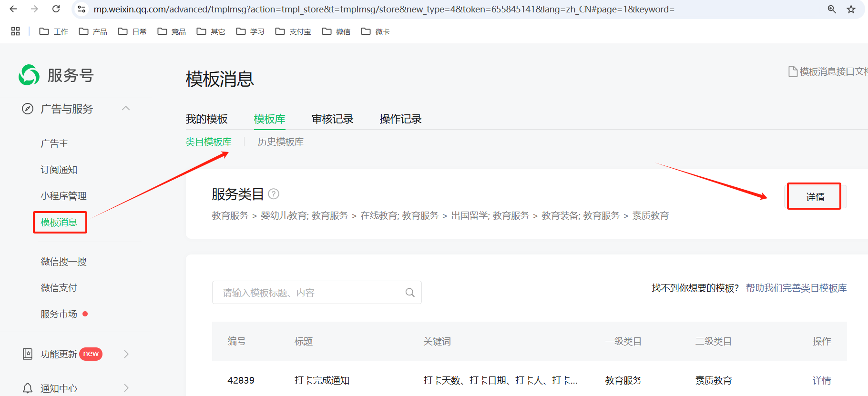This screenshot has height=396, width=868.
Task: Collapse the 广告与服务 sidebar section
Action: pos(126,109)
